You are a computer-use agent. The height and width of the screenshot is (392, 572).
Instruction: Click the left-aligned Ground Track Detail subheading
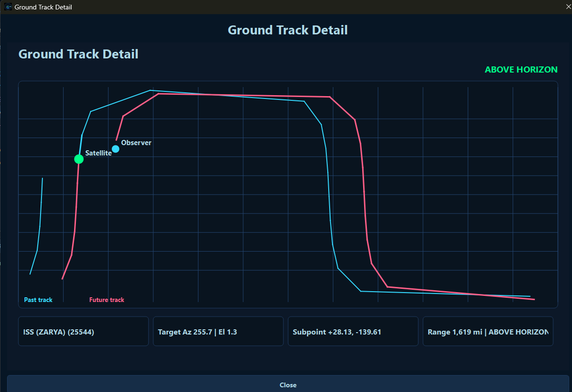point(78,54)
